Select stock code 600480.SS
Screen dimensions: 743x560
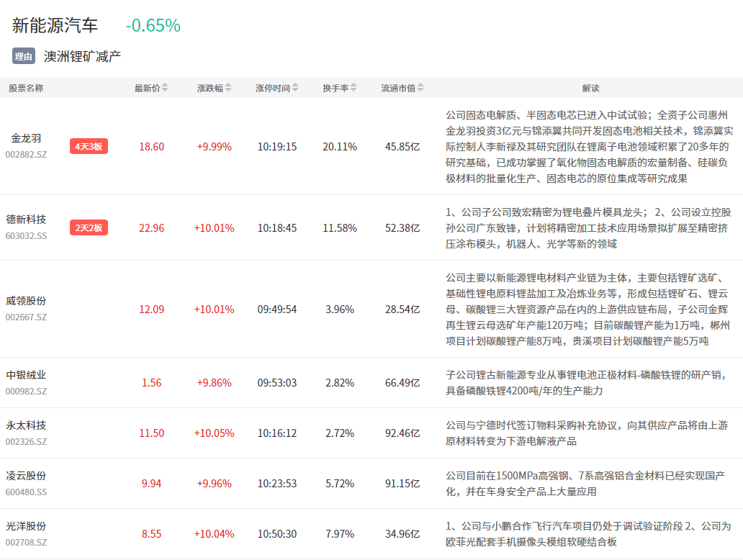click(26, 492)
